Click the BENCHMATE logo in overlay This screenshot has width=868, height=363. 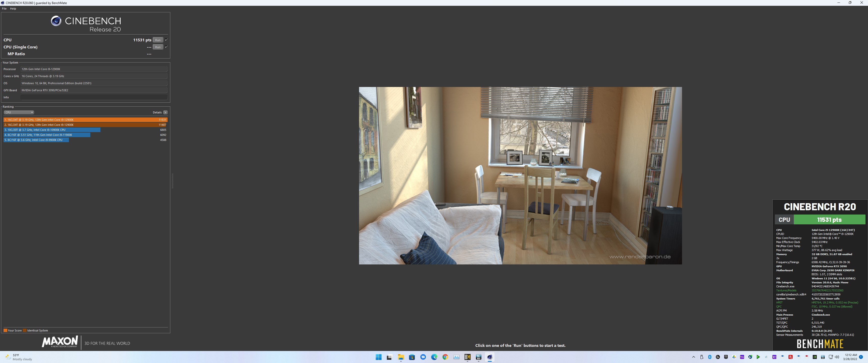point(820,344)
